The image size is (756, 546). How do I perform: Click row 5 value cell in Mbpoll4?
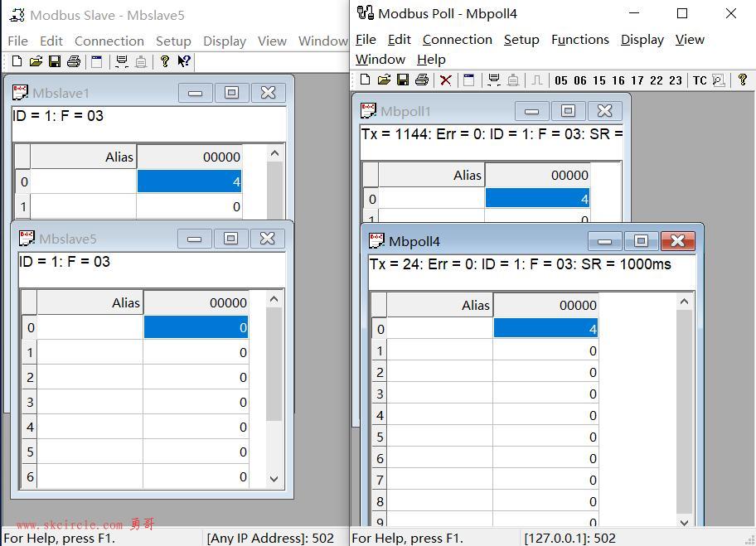545,437
